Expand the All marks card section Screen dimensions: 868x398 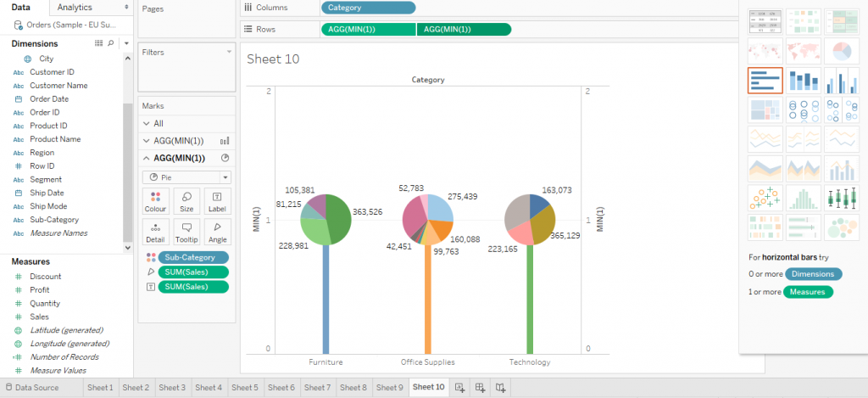[x=146, y=124]
